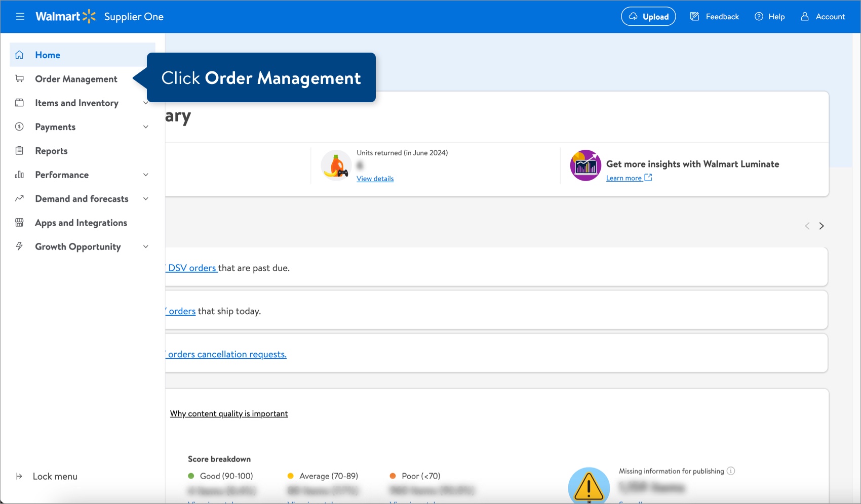Click the Apps and Integrations grid icon
This screenshot has height=504, width=861.
pos(19,223)
